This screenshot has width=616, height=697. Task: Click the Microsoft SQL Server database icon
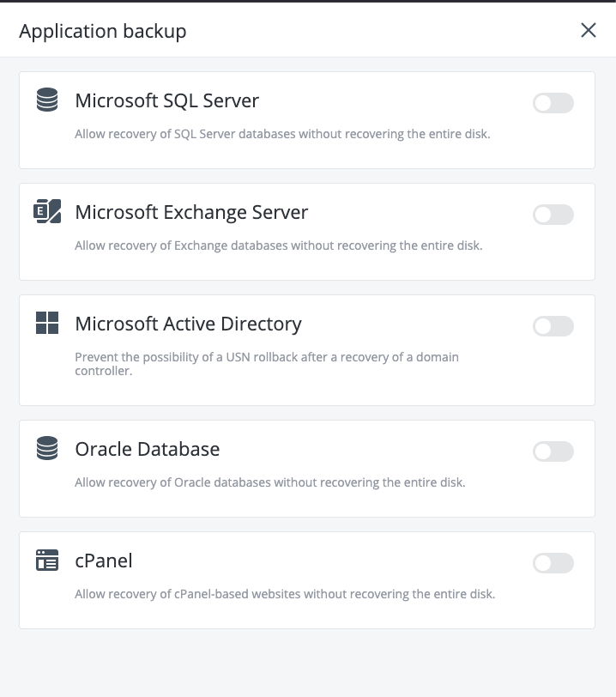click(x=47, y=100)
